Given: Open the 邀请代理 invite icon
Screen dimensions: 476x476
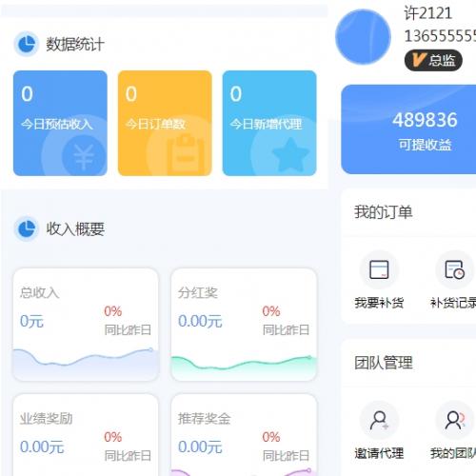Looking at the screenshot, I should 379,420.
